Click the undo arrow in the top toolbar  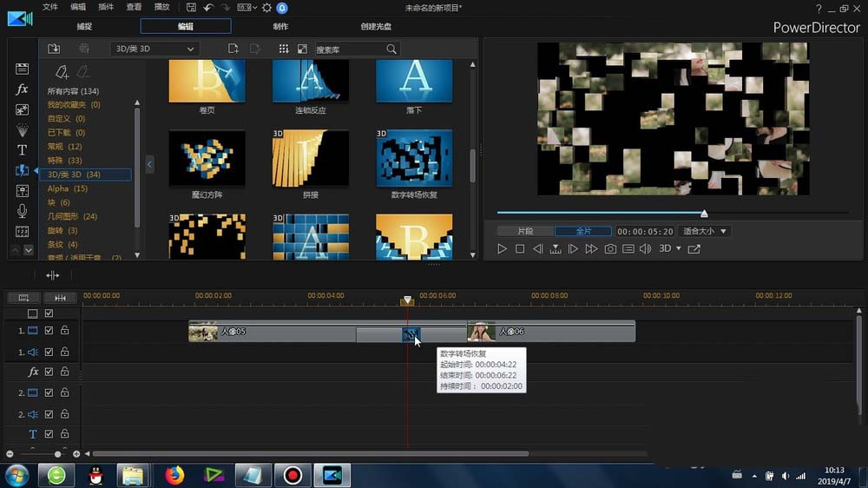pyautogui.click(x=208, y=8)
